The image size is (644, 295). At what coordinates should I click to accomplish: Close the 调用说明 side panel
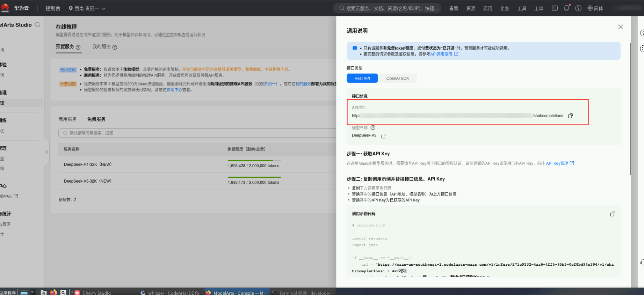click(x=620, y=27)
